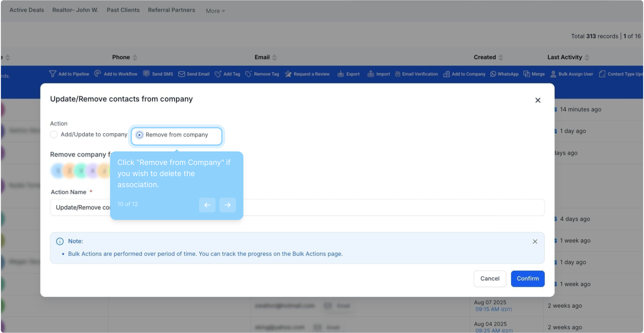
Task: Select the Remove from company radio button
Action: pos(139,135)
